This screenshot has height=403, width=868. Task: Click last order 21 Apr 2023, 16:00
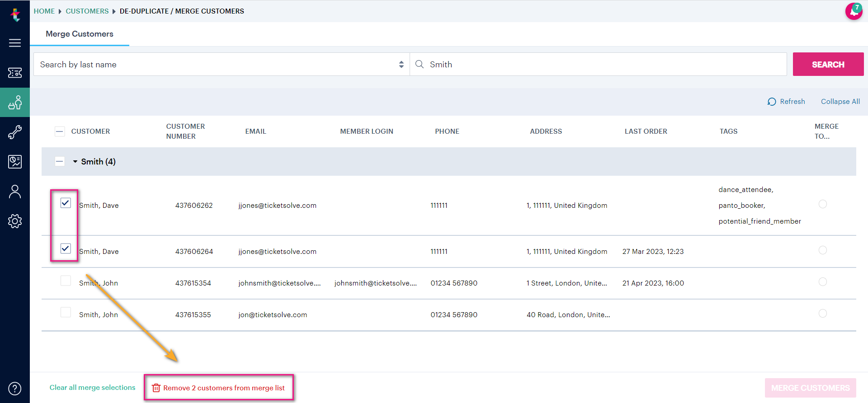(x=653, y=283)
